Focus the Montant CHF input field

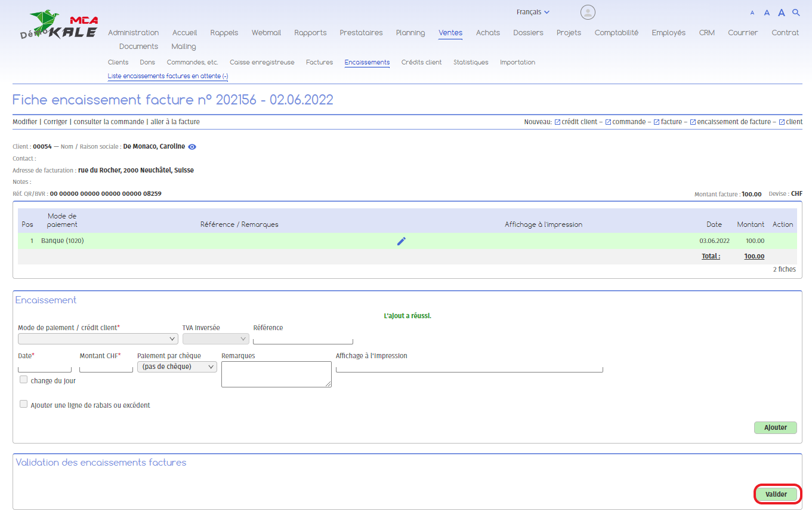point(106,367)
